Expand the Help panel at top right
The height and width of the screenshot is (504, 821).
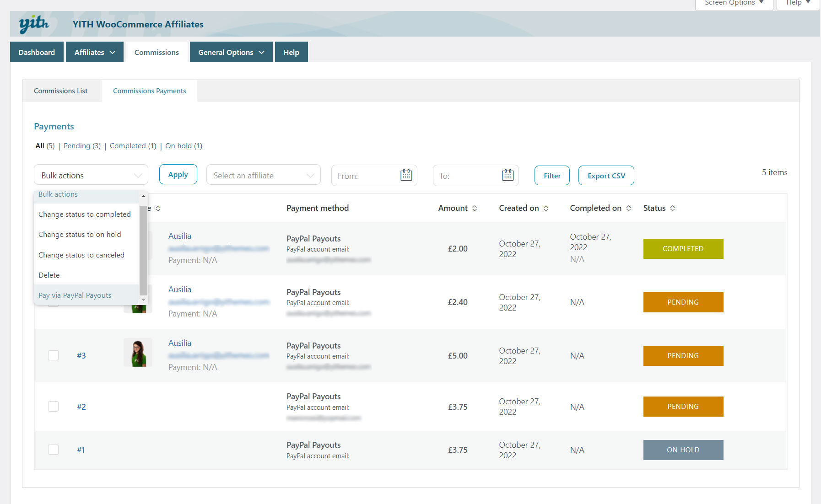(798, 4)
